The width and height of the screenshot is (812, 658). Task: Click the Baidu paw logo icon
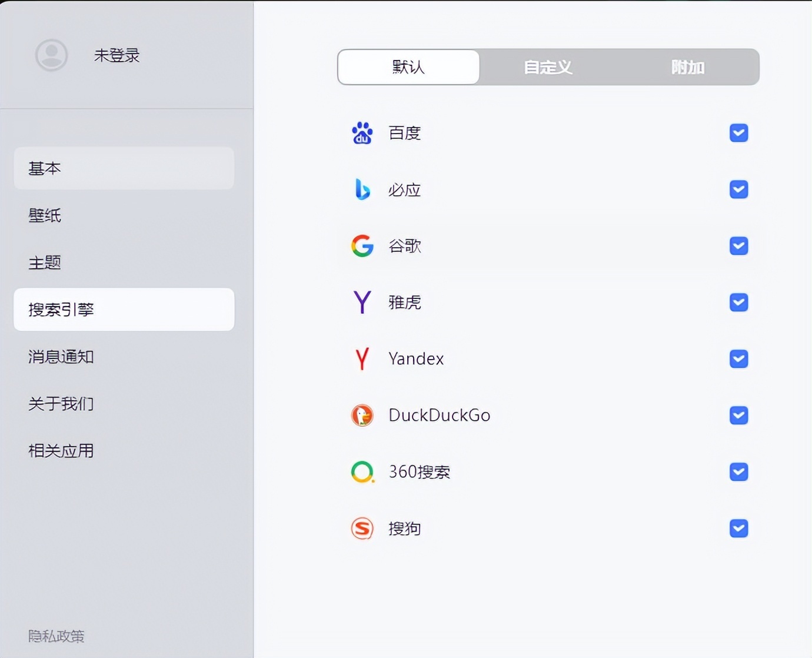point(362,133)
